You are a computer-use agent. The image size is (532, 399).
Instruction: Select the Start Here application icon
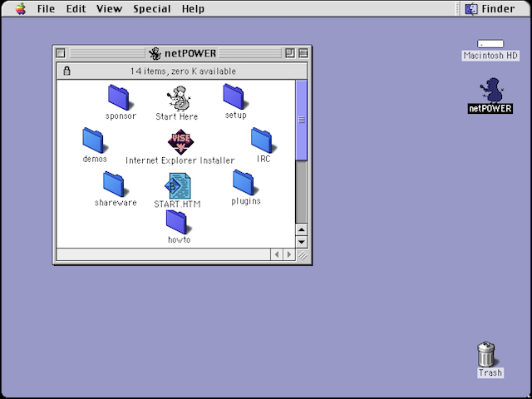click(x=179, y=98)
